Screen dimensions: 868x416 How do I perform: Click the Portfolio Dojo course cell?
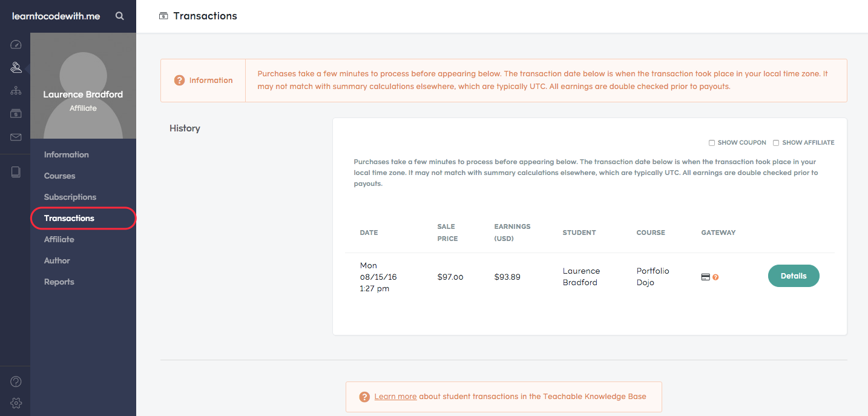pyautogui.click(x=653, y=277)
